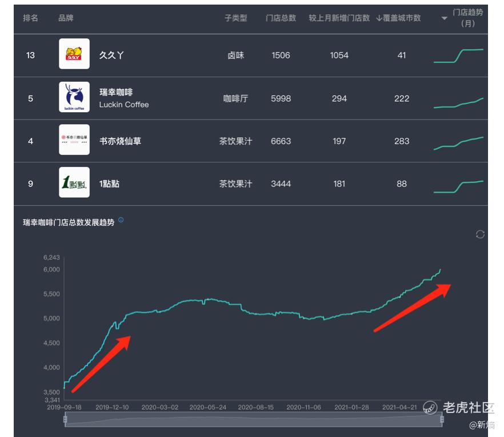Click x-axis date 2019-09-18
Viewport: 504px width, 437px height.
tap(64, 407)
